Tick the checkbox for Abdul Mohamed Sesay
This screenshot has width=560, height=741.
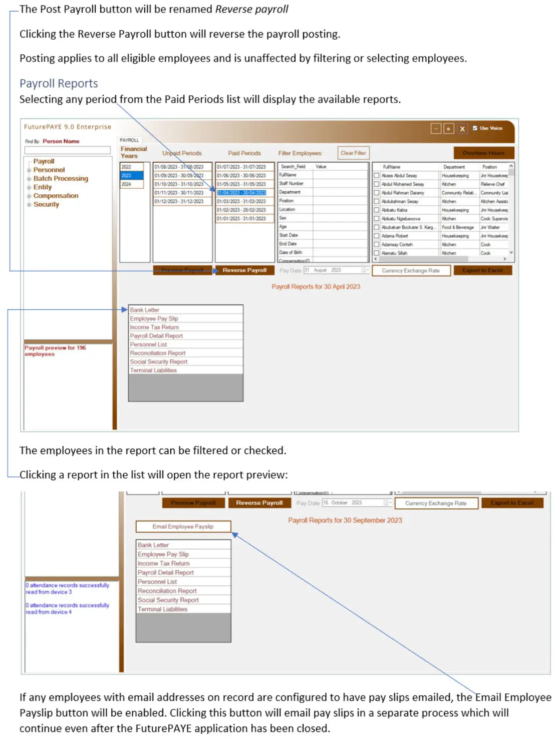tap(377, 184)
